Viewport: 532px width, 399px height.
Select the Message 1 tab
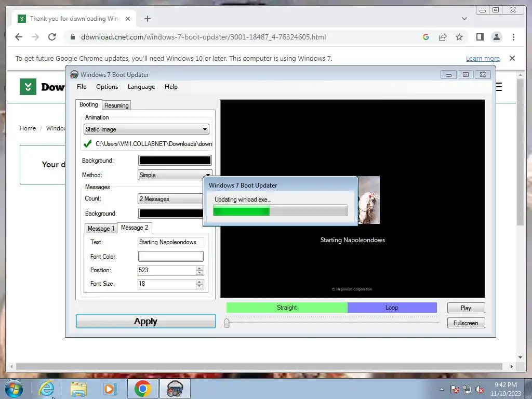tap(101, 229)
